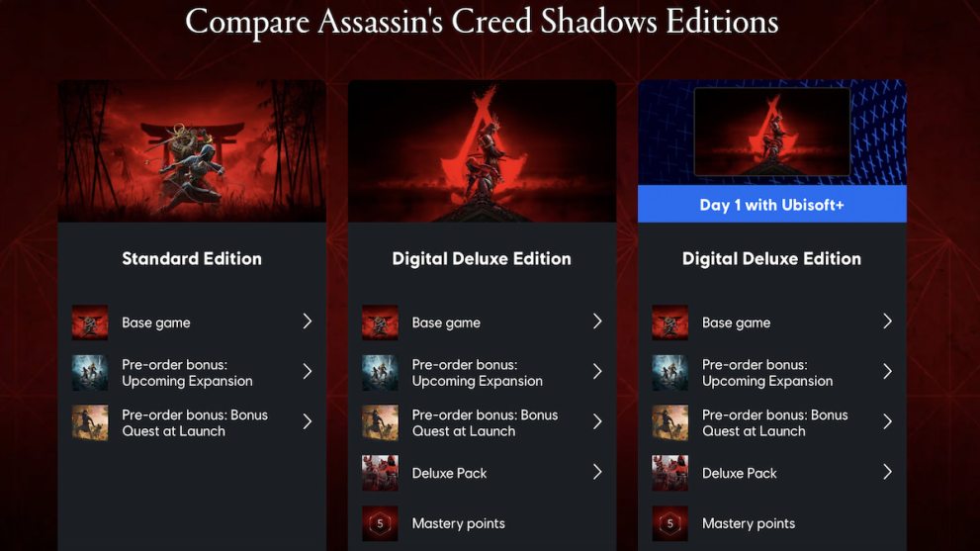Click Mastery points icon in Ubisoft+ card
Viewport: 980px width, 551px height.
coord(670,523)
